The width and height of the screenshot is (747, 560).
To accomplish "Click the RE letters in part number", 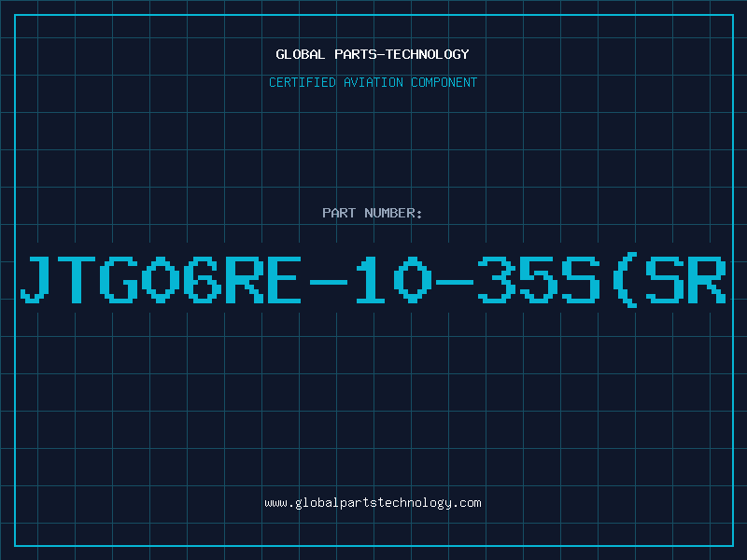I will (x=263, y=280).
